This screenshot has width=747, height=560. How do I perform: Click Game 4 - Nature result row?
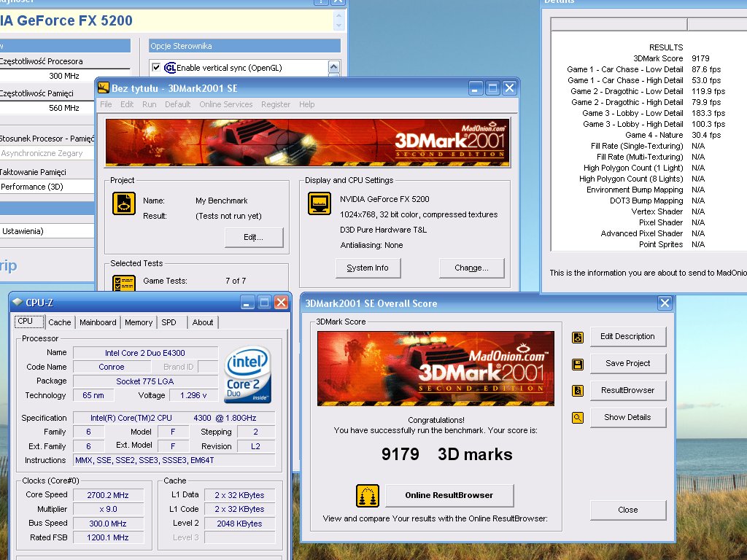click(673, 135)
